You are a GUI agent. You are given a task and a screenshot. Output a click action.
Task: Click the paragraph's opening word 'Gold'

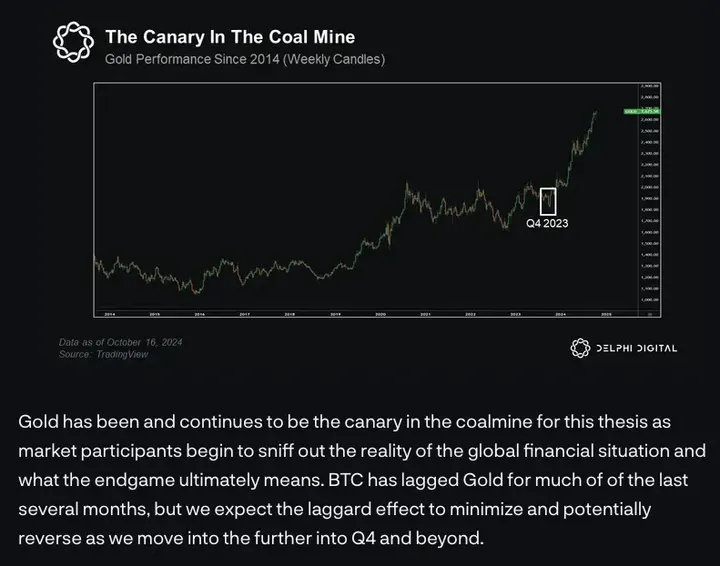coord(40,421)
